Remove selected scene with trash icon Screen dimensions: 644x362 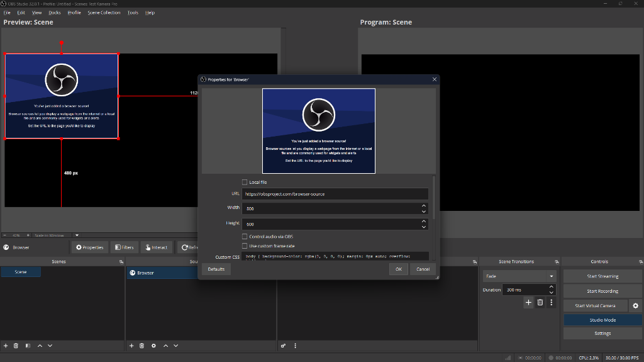(x=16, y=346)
